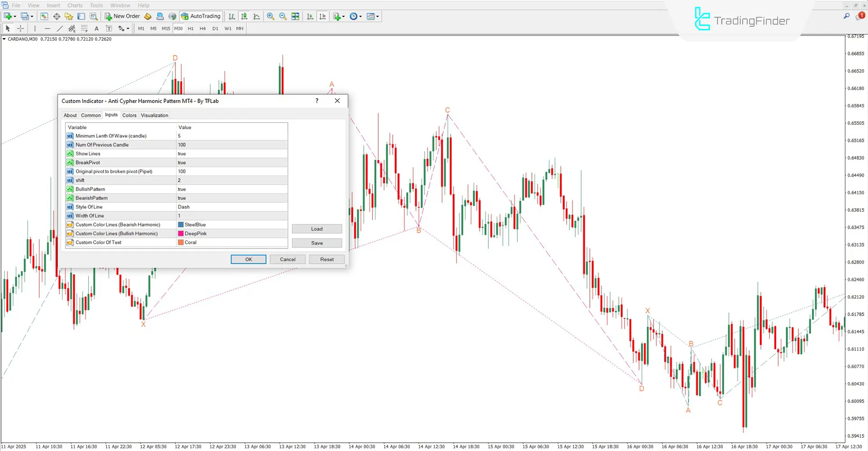Screen dimensions: 868x451
Task: Open a New Order in MetaTrader
Action: click(121, 16)
